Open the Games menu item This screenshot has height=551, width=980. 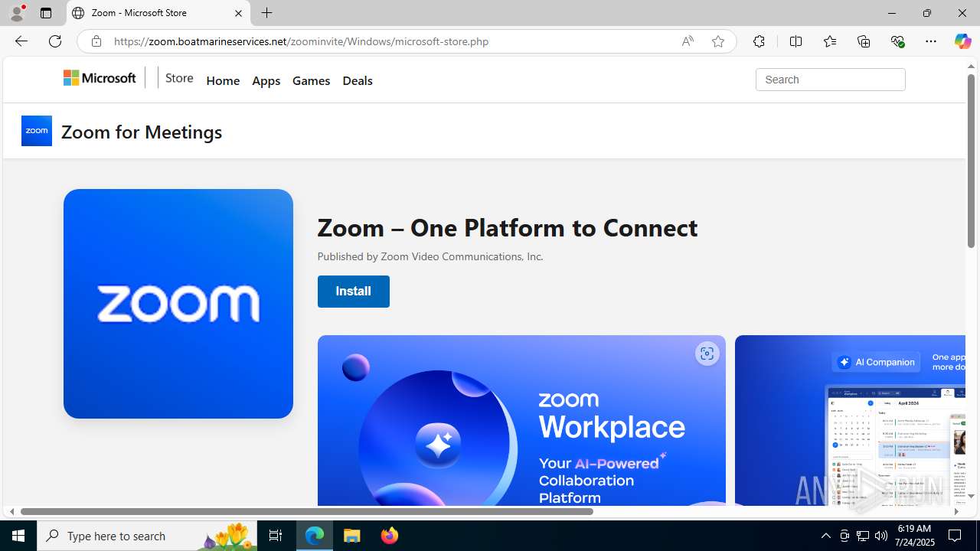coord(311,80)
